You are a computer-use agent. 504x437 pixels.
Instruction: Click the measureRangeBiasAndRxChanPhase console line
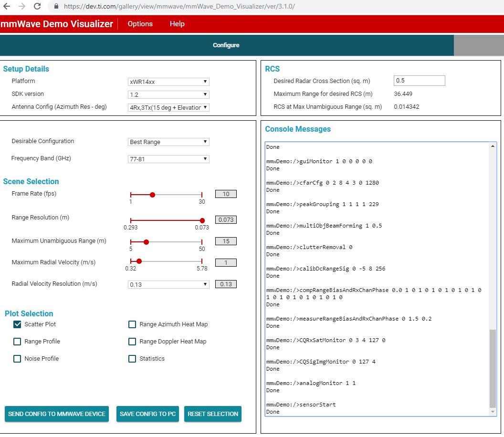(349, 319)
